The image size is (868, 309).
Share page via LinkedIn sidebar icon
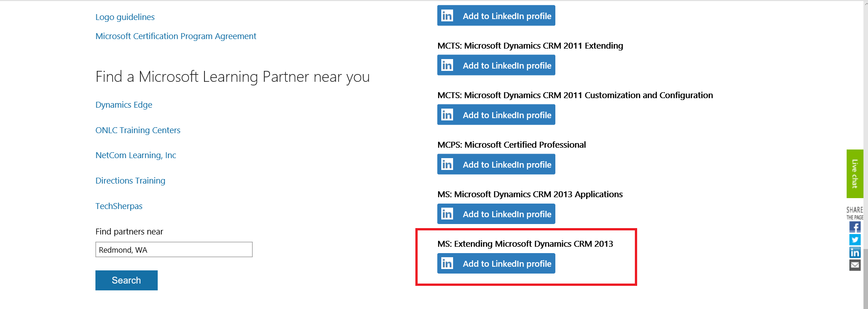[854, 252]
